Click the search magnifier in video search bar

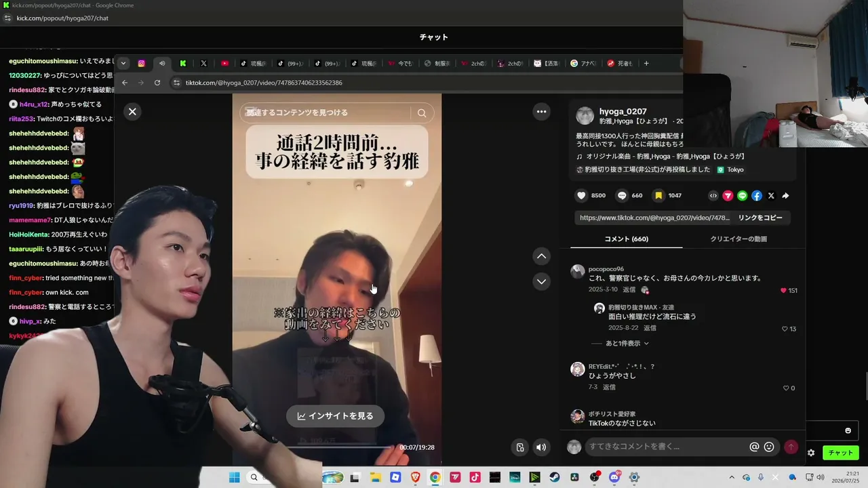[422, 113]
